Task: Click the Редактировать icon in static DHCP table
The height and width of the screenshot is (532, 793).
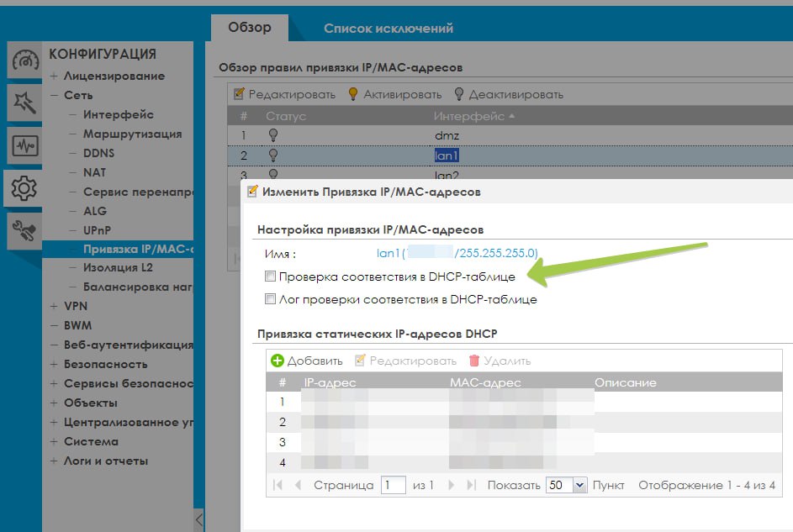Action: [360, 361]
